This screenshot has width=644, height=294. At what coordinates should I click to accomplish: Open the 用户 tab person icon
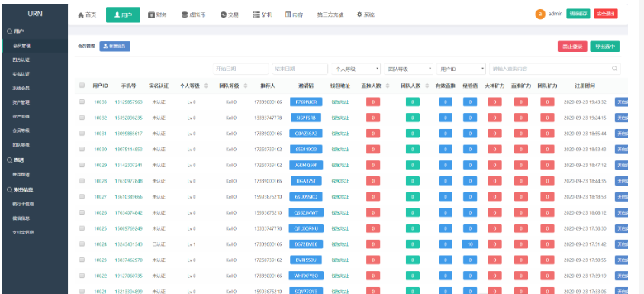pos(117,15)
